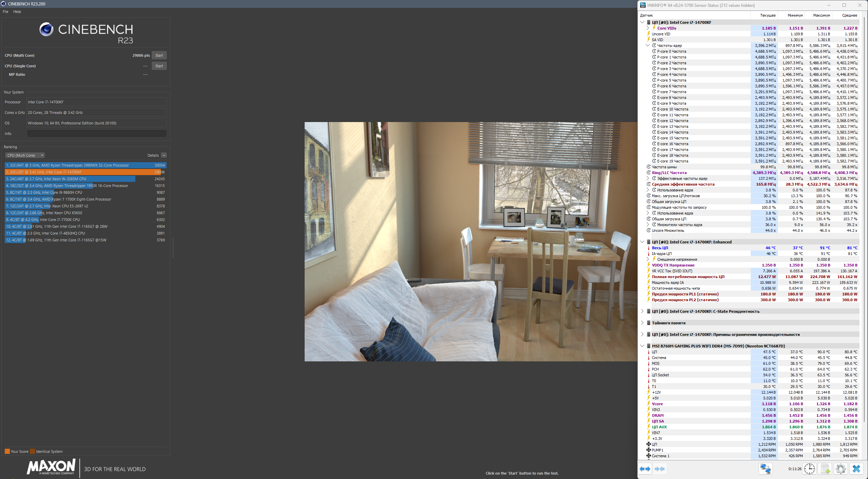Viewport: 868px width, 479px height.
Task: Start logging with the sheet-plus icon
Action: (825, 469)
